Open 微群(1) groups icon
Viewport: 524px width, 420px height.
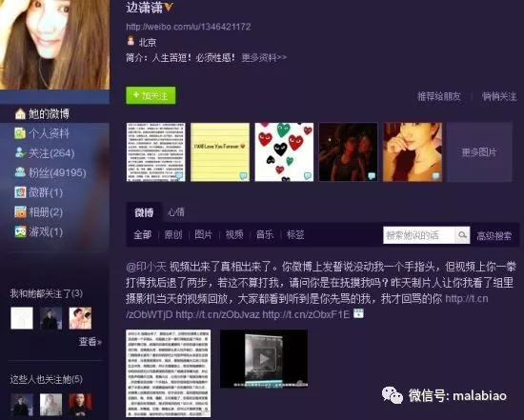(x=20, y=192)
